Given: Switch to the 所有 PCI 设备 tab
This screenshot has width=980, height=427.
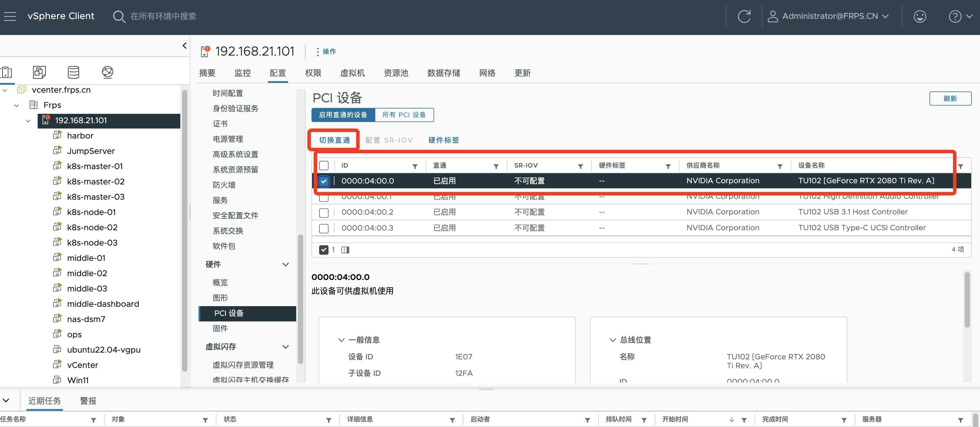Looking at the screenshot, I should click(404, 115).
